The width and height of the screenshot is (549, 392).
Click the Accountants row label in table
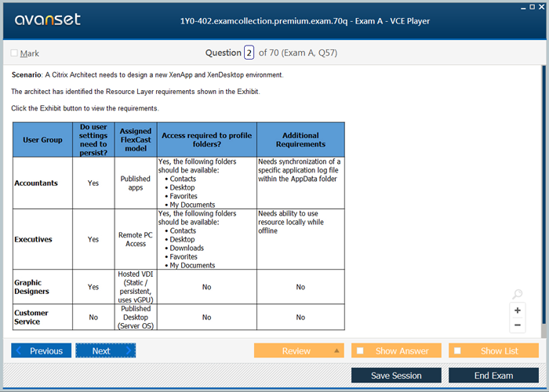pyautogui.click(x=36, y=183)
